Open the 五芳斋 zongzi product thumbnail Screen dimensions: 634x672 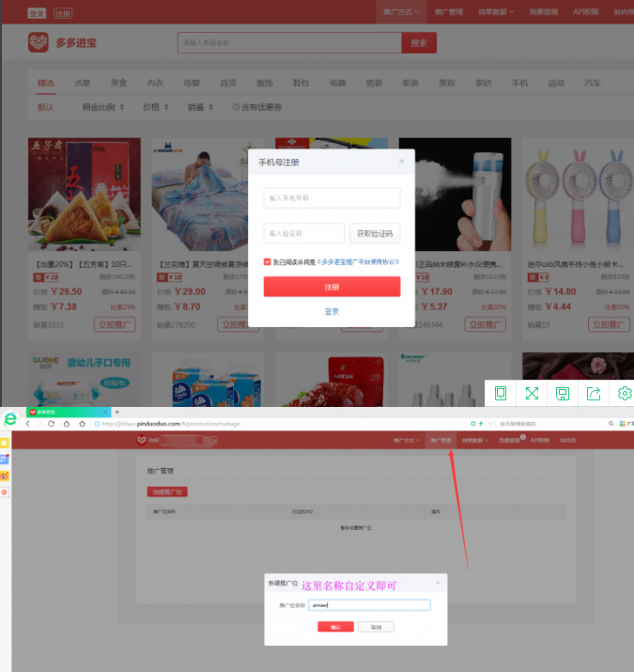pos(85,195)
